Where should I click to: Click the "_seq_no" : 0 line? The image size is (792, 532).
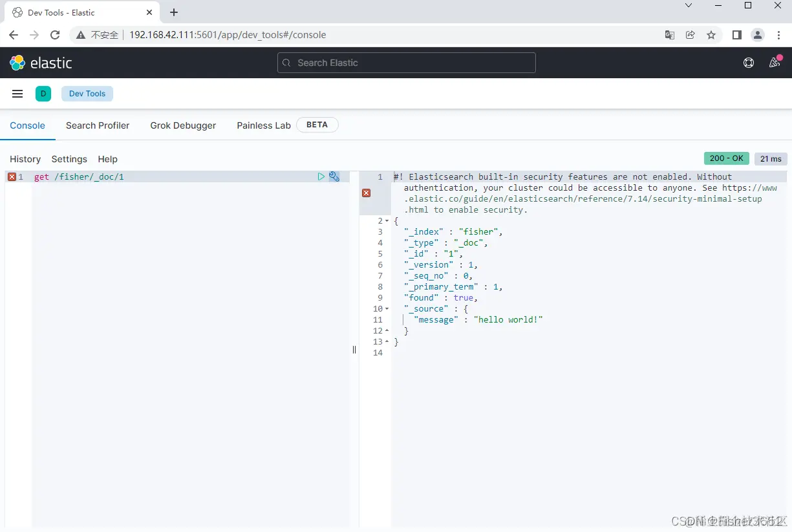coord(438,276)
